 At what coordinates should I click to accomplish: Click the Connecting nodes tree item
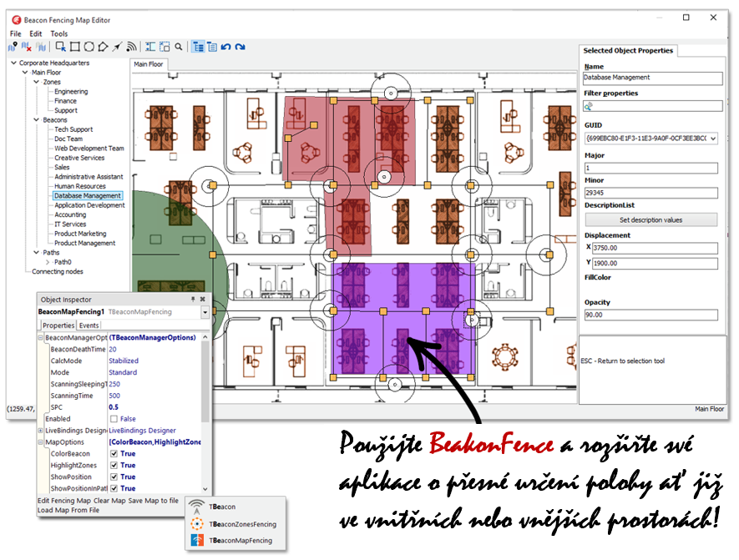[58, 271]
